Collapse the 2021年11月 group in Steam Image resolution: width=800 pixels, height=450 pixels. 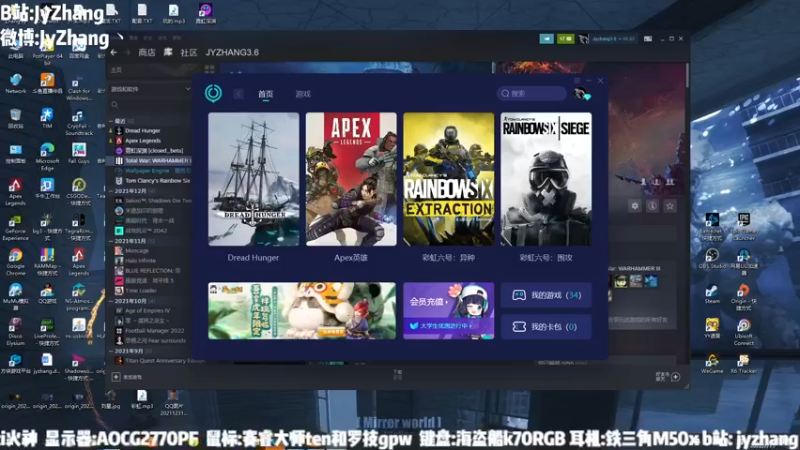pos(111,241)
